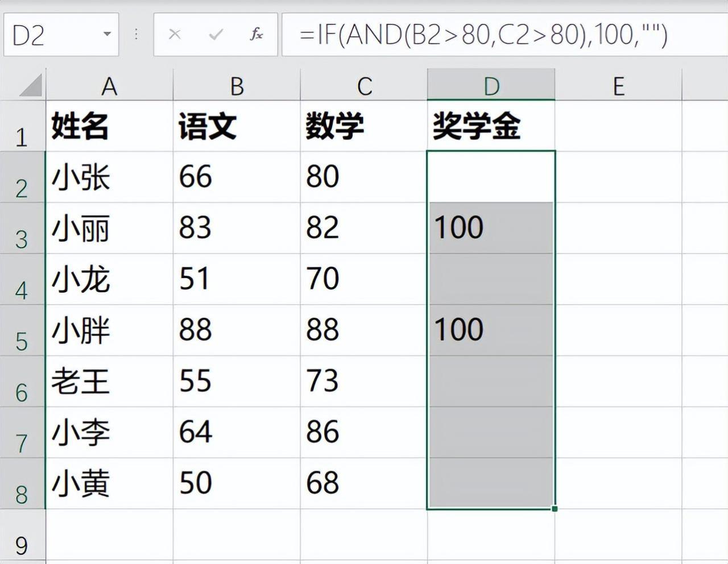Click the 语文 header cell

click(237, 126)
